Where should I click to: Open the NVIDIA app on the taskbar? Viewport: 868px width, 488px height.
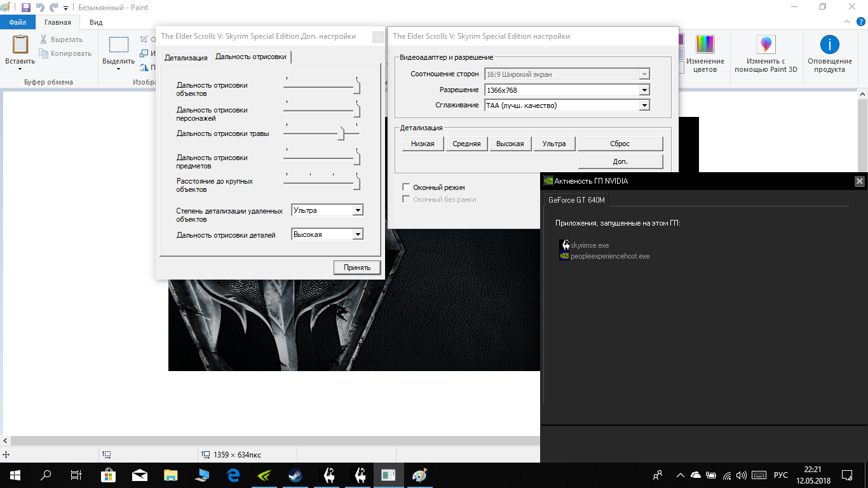tap(264, 475)
